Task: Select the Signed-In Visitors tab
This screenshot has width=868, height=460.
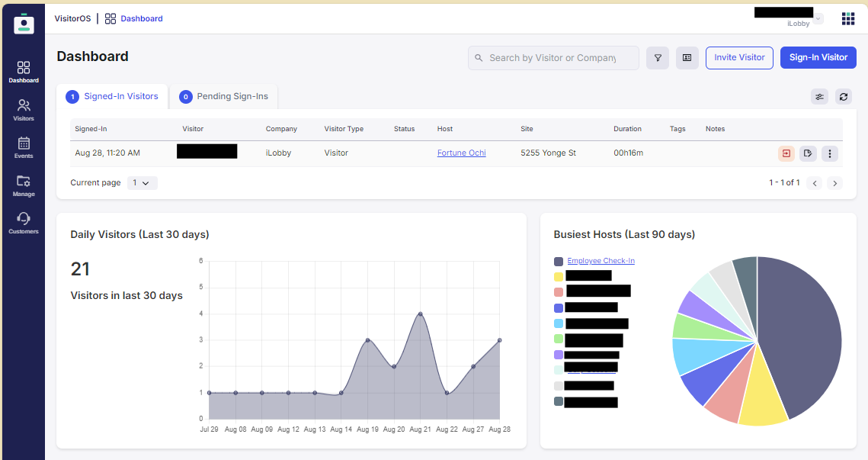Action: click(x=112, y=97)
